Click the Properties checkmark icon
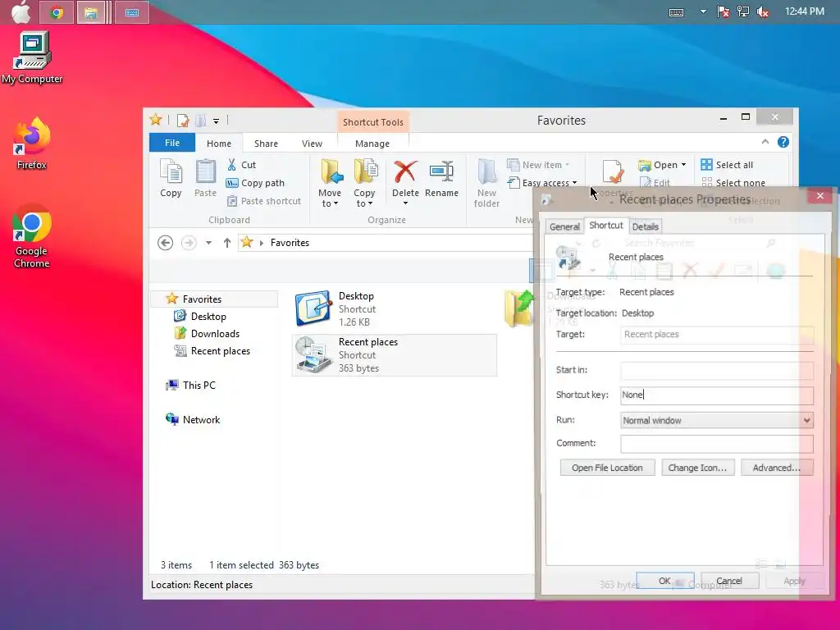Screen dimensions: 840x630 pyautogui.click(x=613, y=172)
